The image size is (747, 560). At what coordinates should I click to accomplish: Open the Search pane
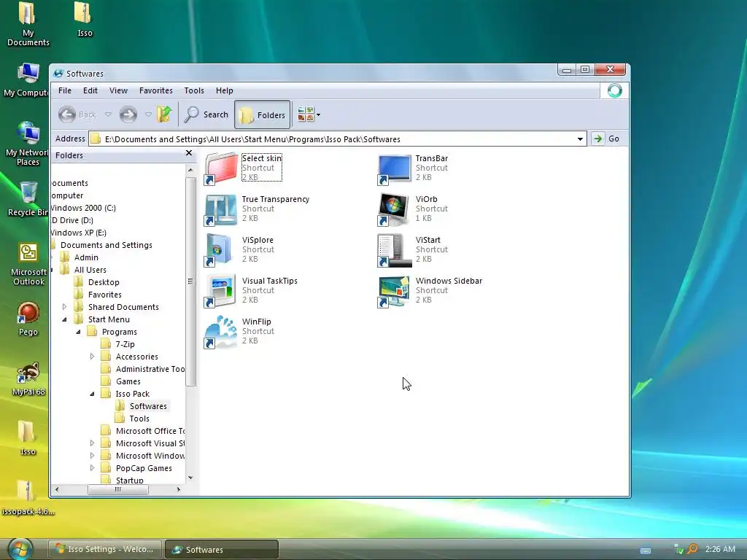[206, 114]
